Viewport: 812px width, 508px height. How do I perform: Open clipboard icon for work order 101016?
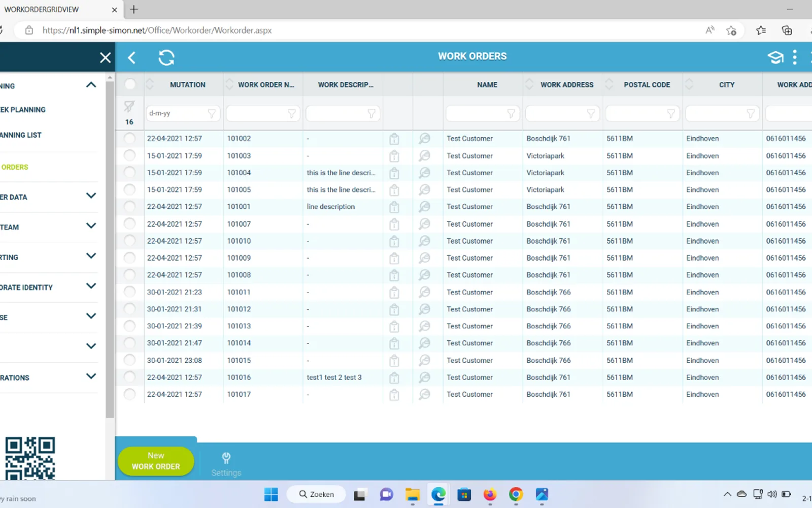(394, 377)
